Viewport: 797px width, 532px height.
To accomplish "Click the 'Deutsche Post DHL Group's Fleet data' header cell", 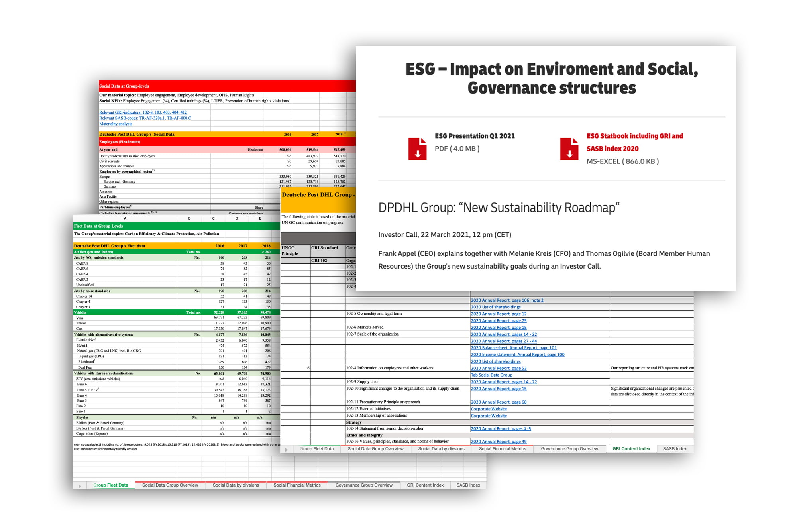I will coord(125,246).
